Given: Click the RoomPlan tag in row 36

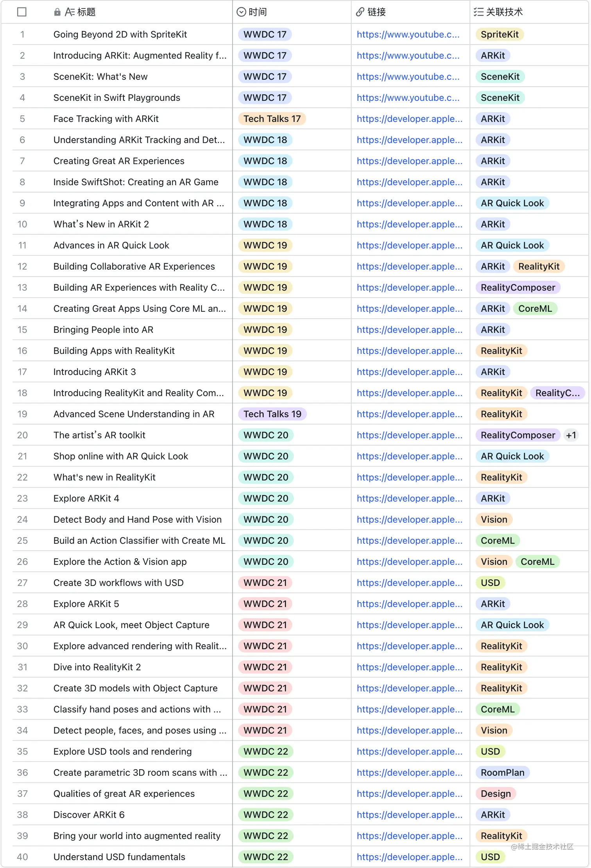Looking at the screenshot, I should point(502,773).
